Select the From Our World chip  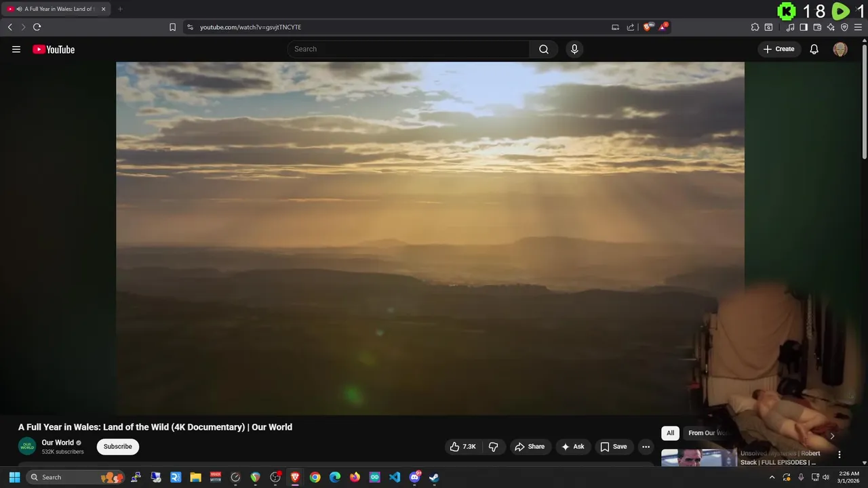[708, 433]
